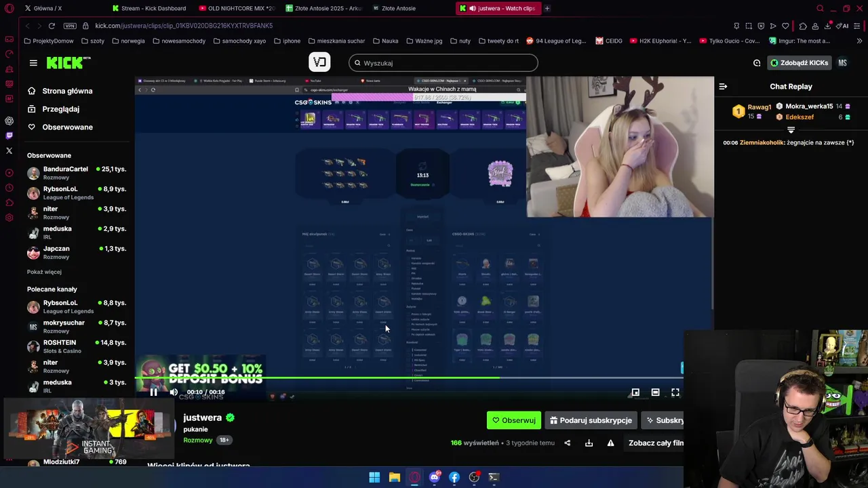Open Discord from taskbar
Image resolution: width=868 pixels, height=488 pixels.
click(434, 477)
